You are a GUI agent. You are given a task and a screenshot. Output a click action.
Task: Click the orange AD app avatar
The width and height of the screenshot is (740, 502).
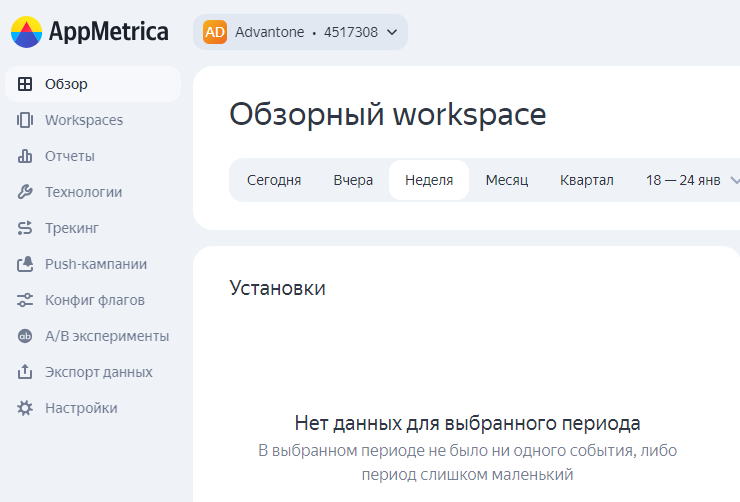tap(215, 32)
